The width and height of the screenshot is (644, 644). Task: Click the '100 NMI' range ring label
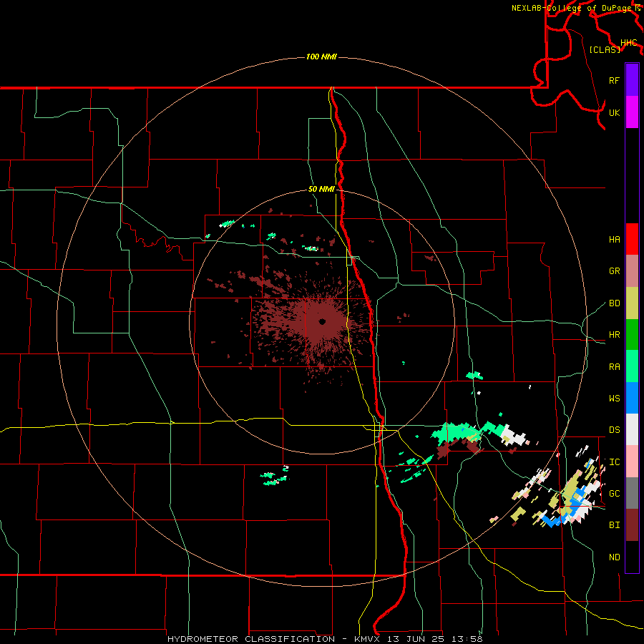coord(321,57)
